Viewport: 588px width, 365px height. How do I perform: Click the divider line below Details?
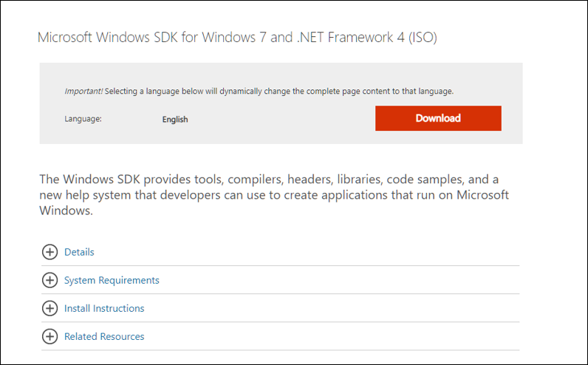(280, 265)
